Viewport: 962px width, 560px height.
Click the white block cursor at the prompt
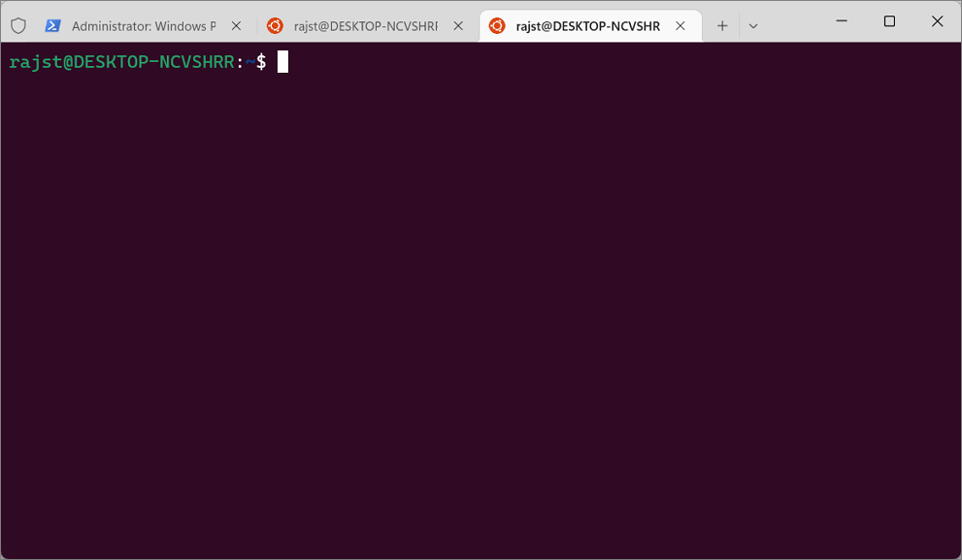(x=282, y=62)
